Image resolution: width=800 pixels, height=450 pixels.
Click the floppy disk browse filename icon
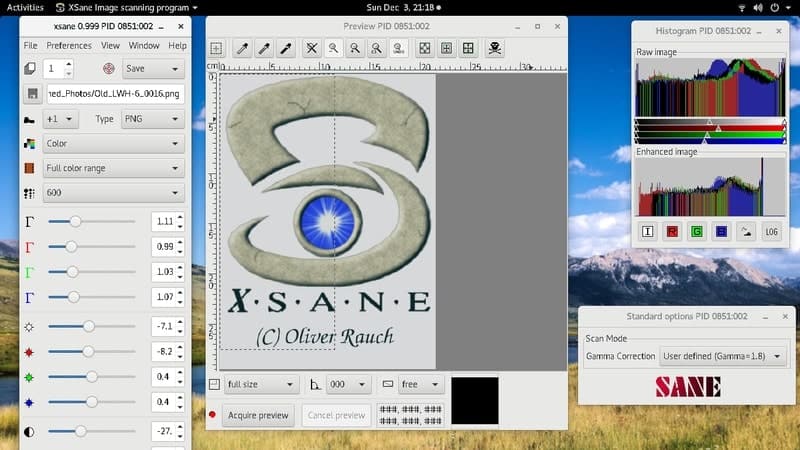(x=33, y=93)
